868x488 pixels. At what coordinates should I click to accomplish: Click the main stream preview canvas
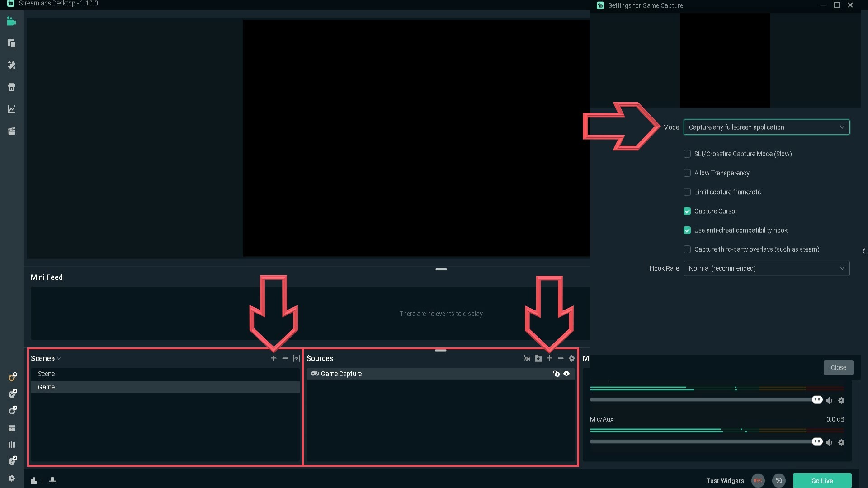[416, 138]
